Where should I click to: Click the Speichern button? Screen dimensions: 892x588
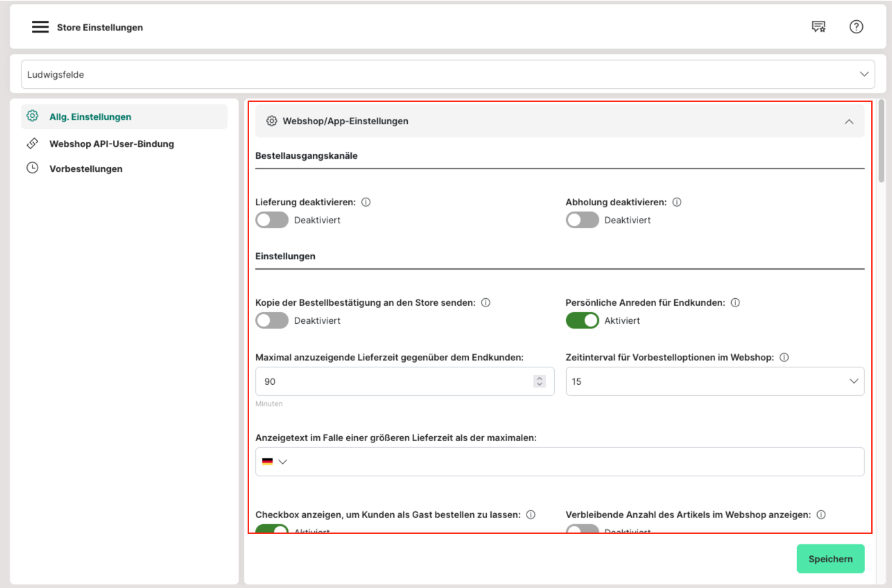[830, 559]
